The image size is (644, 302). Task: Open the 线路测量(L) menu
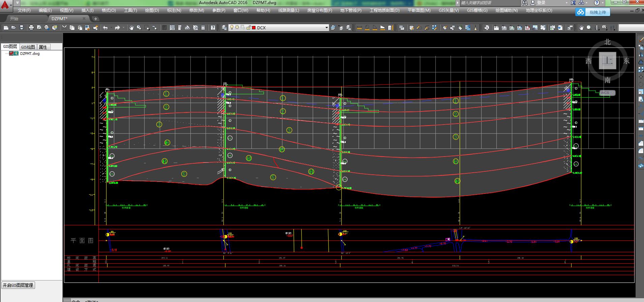(288, 10)
